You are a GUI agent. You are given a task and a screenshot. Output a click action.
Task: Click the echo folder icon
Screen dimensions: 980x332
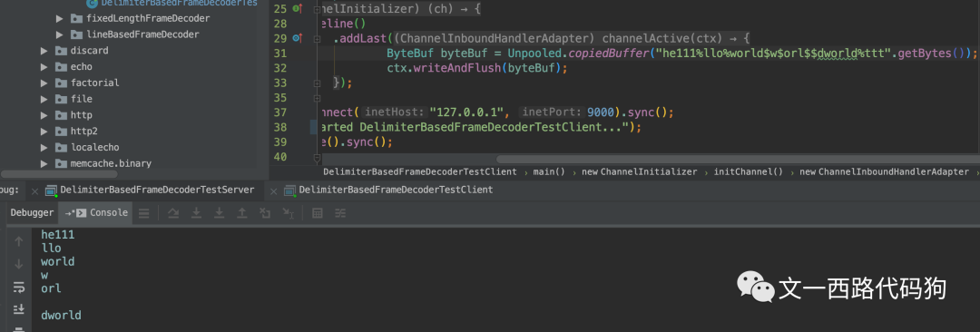point(61,67)
